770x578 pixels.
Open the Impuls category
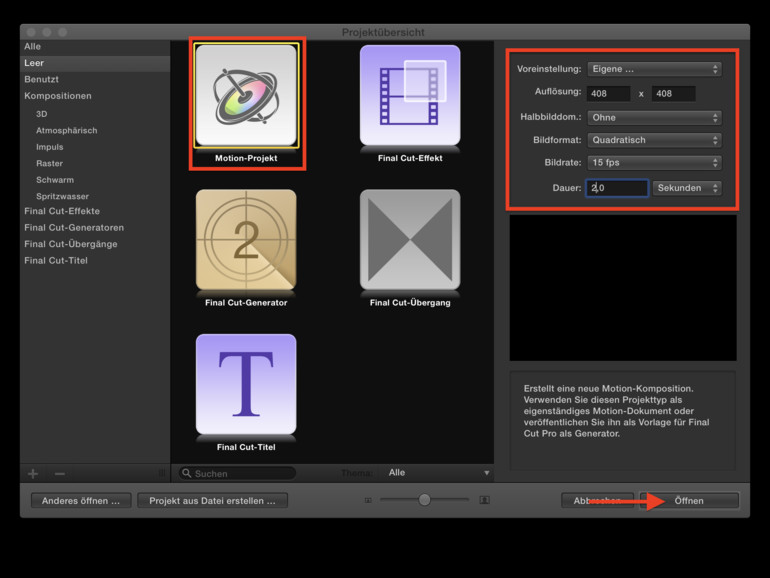(x=50, y=147)
